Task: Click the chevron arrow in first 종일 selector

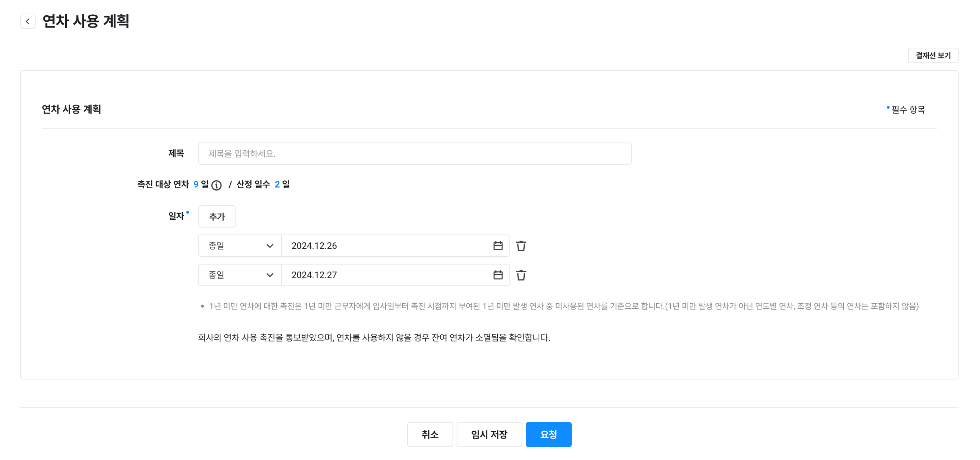Action: [x=270, y=246]
